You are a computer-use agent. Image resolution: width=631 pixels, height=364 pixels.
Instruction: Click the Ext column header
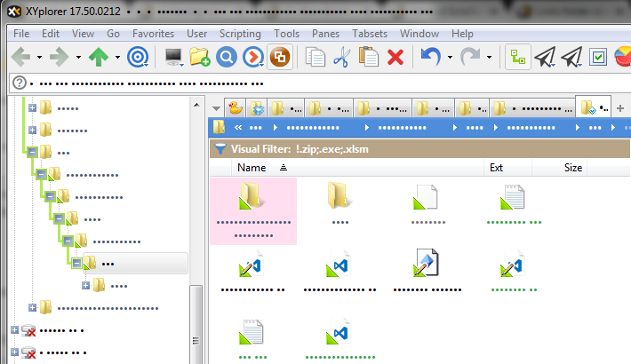pos(497,167)
